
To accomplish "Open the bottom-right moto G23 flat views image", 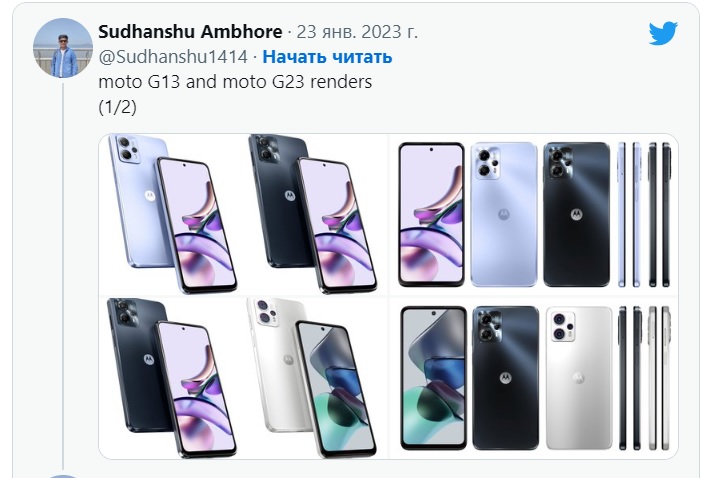I will (x=534, y=378).
